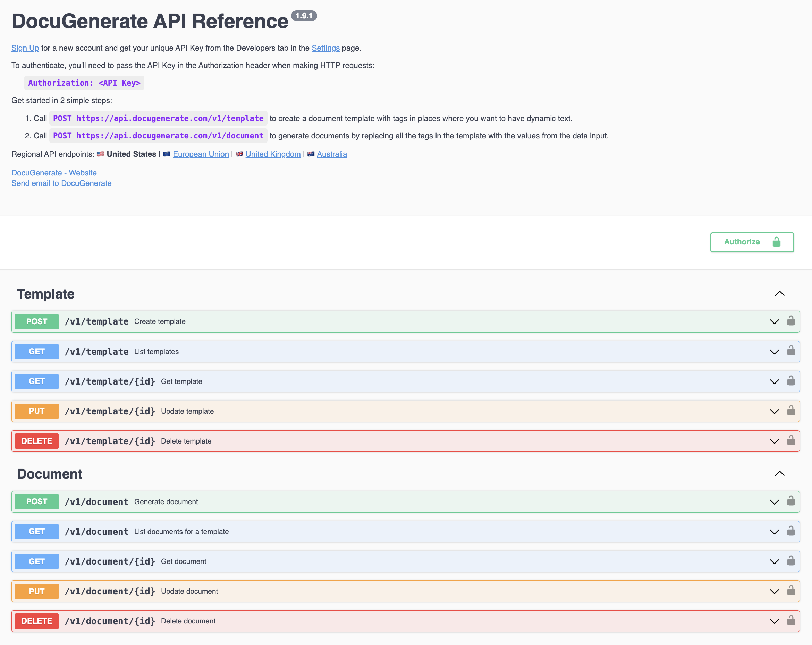Viewport: 812px width, 645px height.
Task: Expand the List templates endpoint chevron
Action: (774, 352)
